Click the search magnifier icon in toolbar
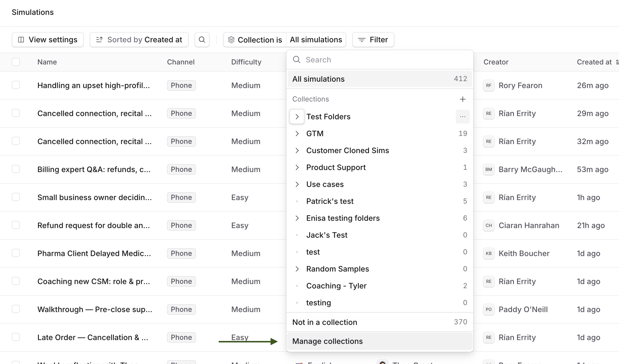Image resolution: width=619 pixels, height=364 pixels. [x=202, y=40]
